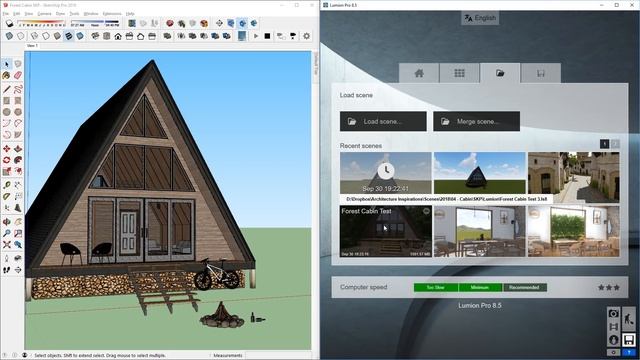Select the Eraser tool in SketchUp
Viewport: 640px width, 360px height.
click(x=18, y=76)
